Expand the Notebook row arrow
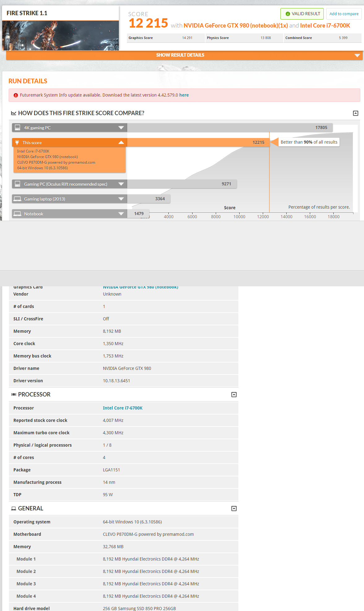Screen dimensions: 364x611 point(121,214)
